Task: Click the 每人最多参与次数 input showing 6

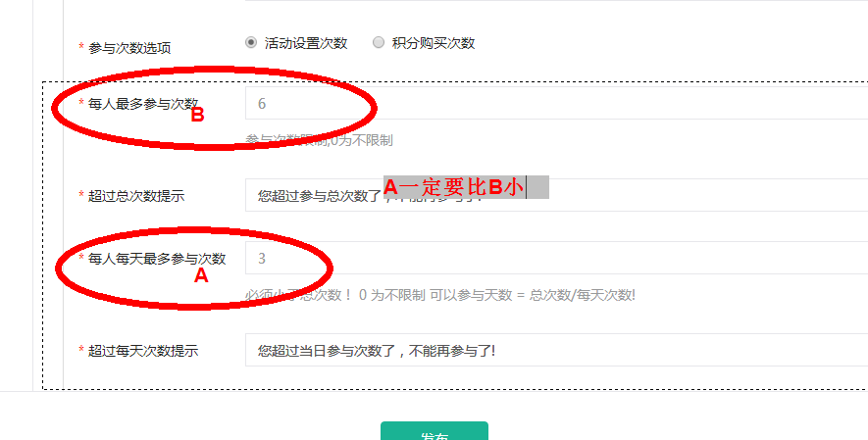Action: 556,103
